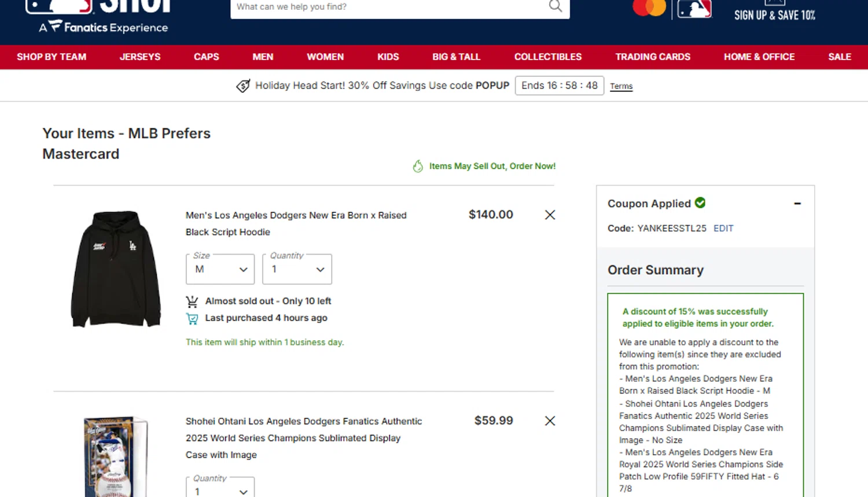Screen dimensions: 868x497
Task: Click the green coupon applied checkmark
Action: coord(700,203)
